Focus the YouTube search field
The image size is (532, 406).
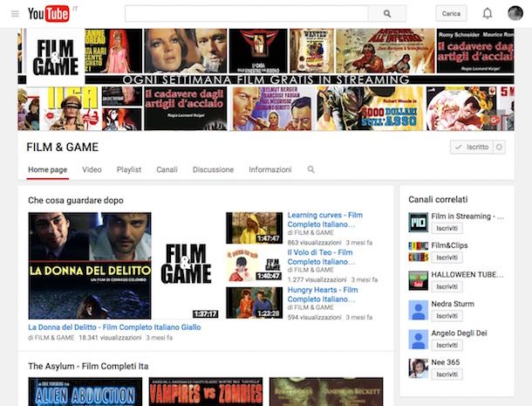247,14
